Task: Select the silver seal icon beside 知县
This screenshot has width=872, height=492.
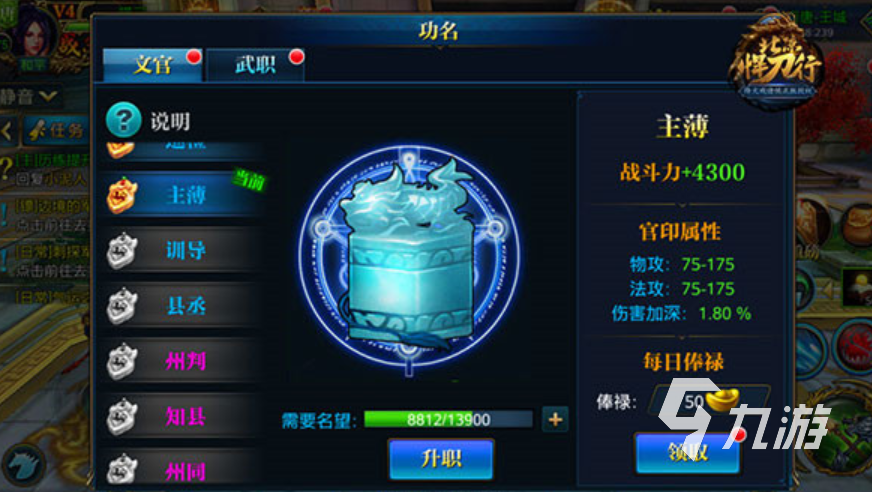Action: [x=122, y=416]
